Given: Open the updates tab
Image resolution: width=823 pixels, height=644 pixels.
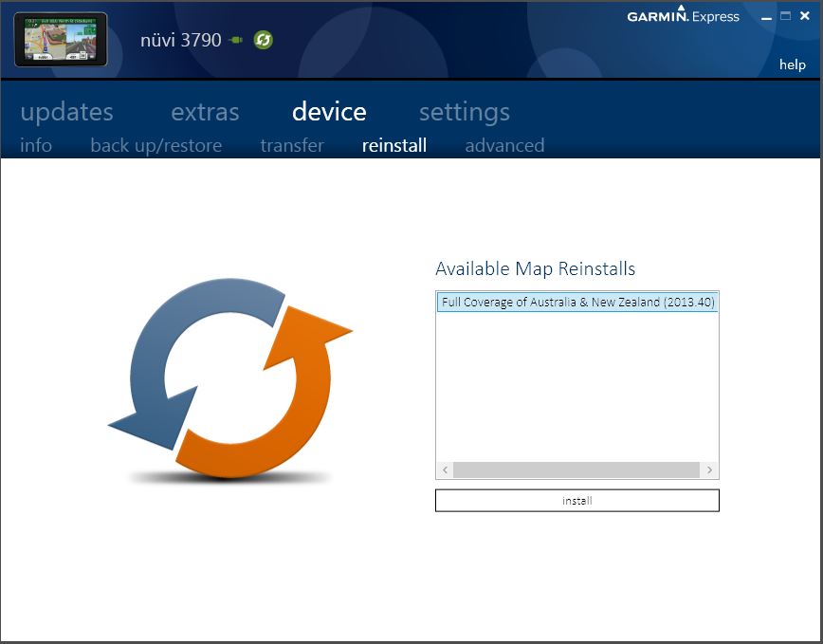Looking at the screenshot, I should tap(66, 112).
